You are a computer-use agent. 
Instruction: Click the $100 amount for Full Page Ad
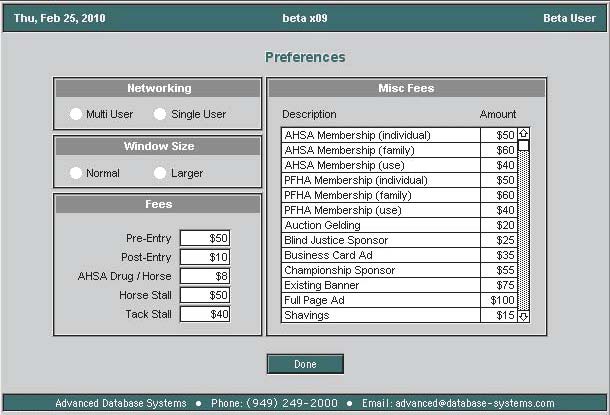[499, 300]
